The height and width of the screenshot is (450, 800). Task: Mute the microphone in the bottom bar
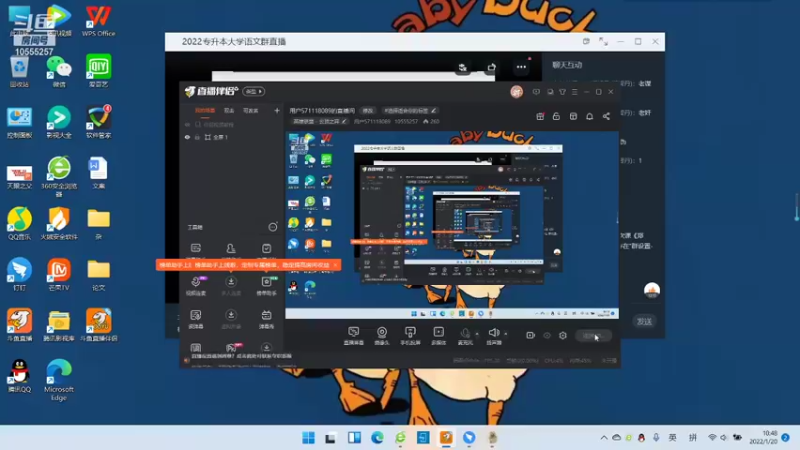[x=465, y=335]
